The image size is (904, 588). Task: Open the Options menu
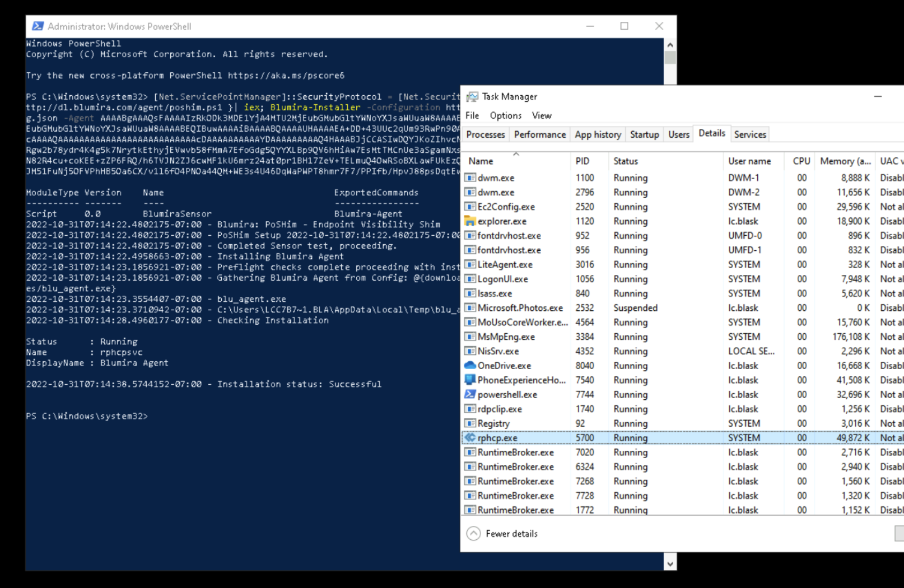click(505, 115)
